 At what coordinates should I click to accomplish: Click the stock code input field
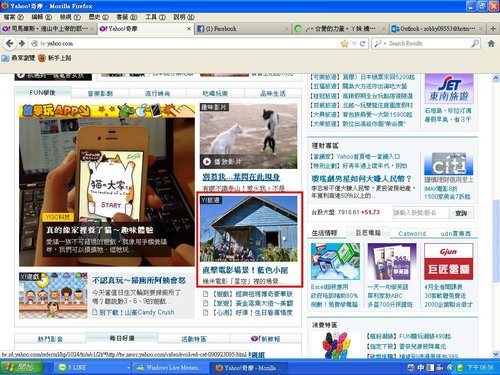tap(420, 213)
